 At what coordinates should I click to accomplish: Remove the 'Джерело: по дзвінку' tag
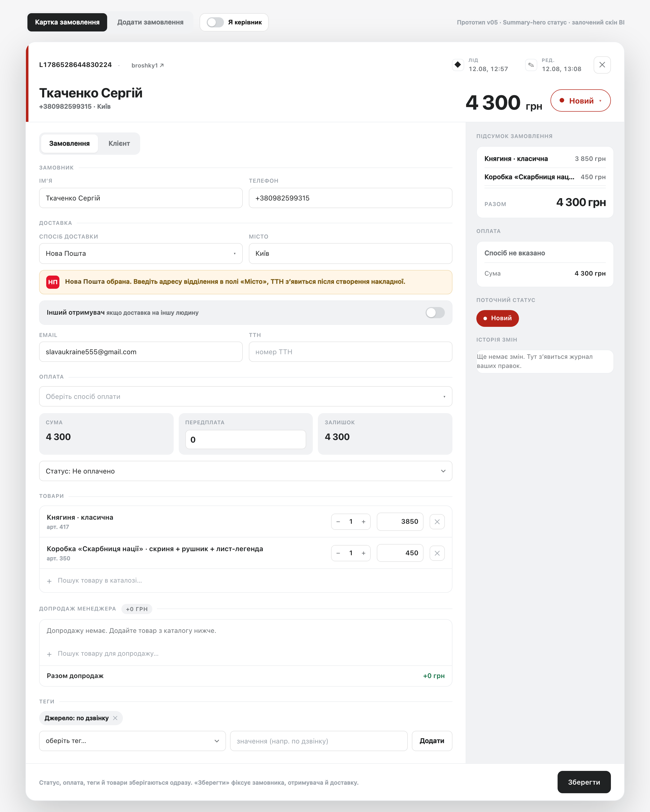[115, 718]
